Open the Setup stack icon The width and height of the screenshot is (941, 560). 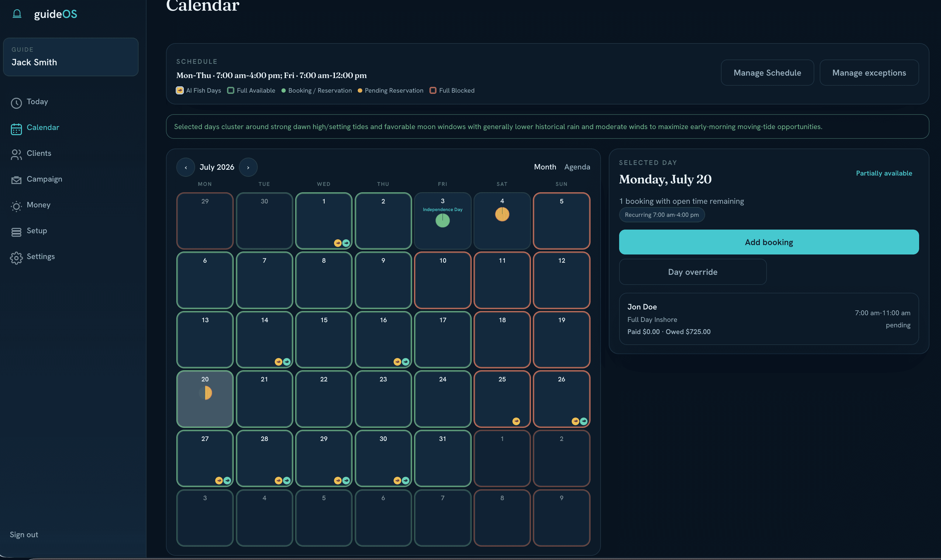(16, 232)
